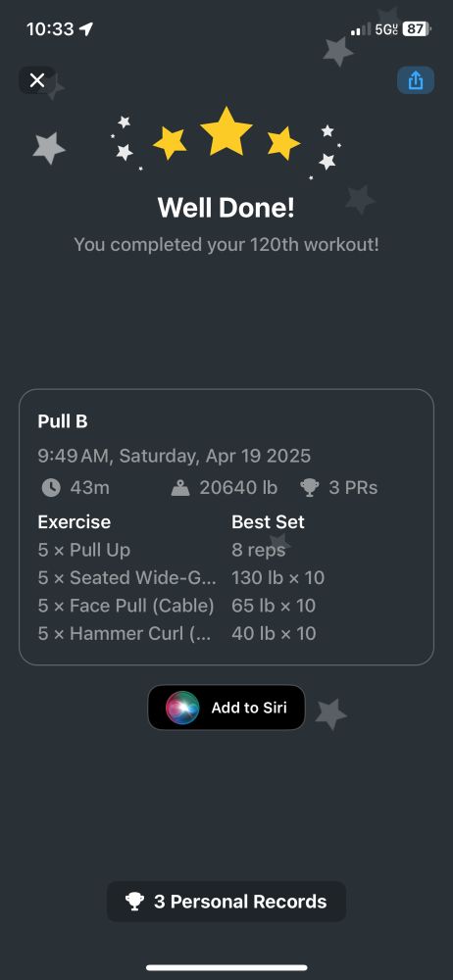This screenshot has height=980, width=453.
Task: Tap the weight icon beside 20640 lb
Action: click(180, 488)
